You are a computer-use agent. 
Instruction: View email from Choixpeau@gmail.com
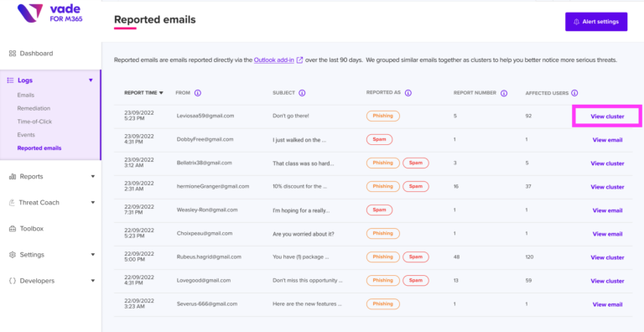click(x=607, y=234)
